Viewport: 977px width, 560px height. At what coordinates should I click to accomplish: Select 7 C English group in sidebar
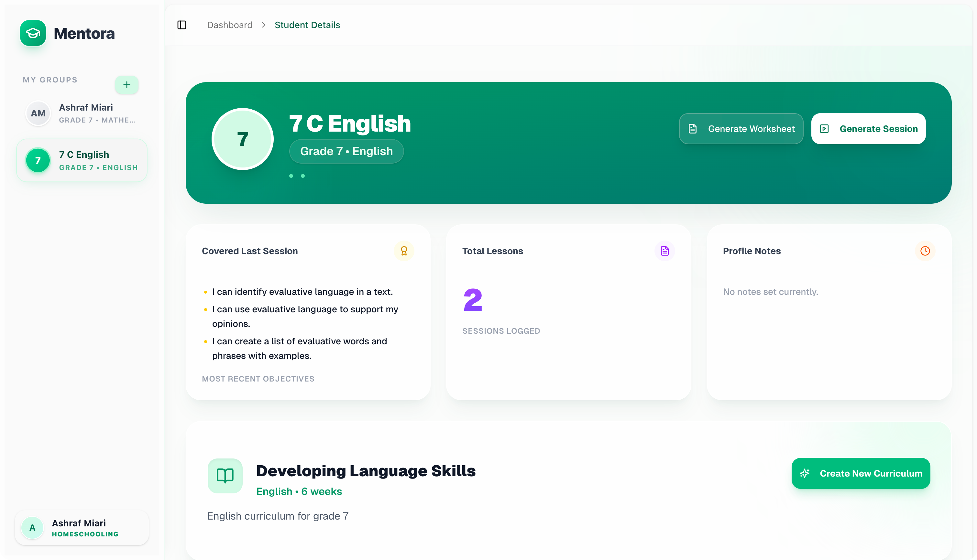click(82, 160)
